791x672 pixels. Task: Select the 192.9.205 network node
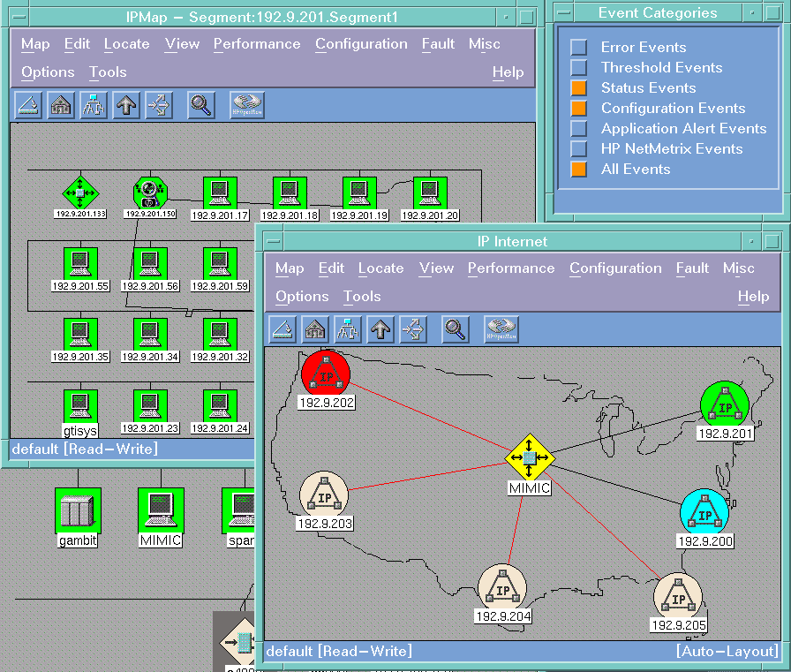[x=678, y=597]
